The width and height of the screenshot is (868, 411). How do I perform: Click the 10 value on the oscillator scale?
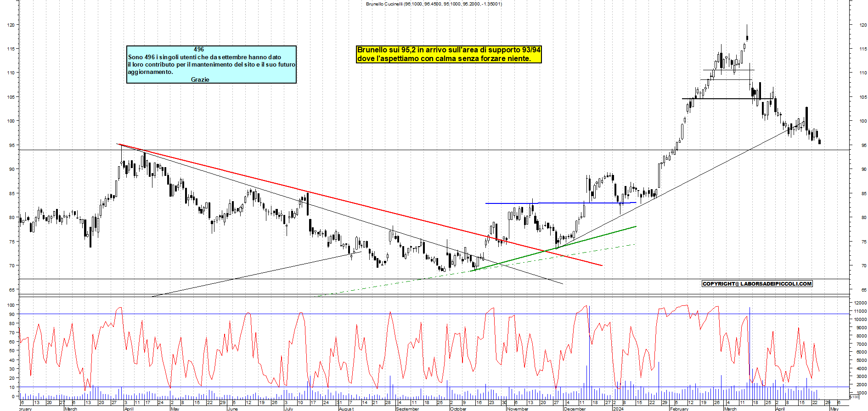point(12,388)
